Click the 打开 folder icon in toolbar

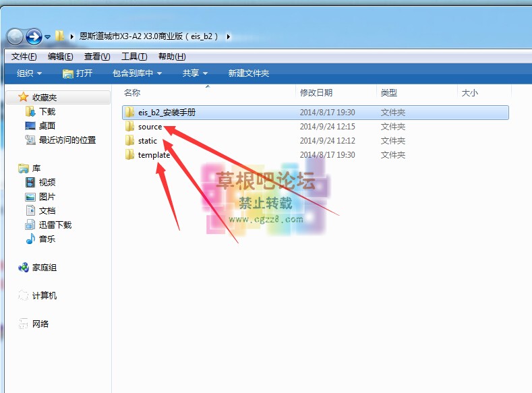68,73
